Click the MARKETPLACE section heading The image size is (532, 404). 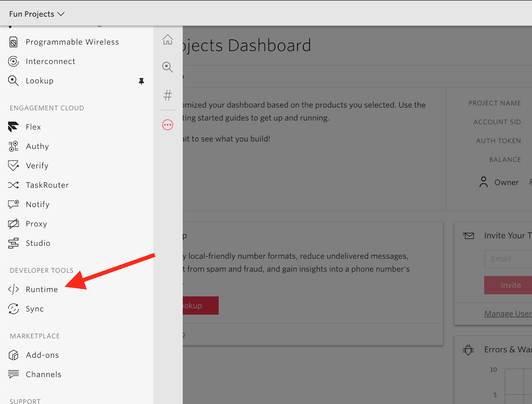tap(35, 336)
